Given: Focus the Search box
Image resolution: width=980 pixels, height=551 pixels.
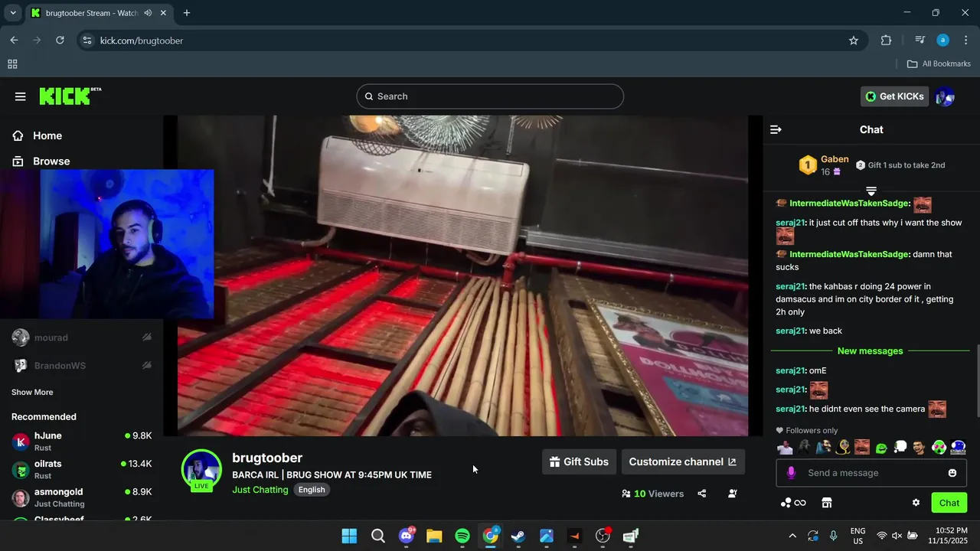Looking at the screenshot, I should 490,96.
